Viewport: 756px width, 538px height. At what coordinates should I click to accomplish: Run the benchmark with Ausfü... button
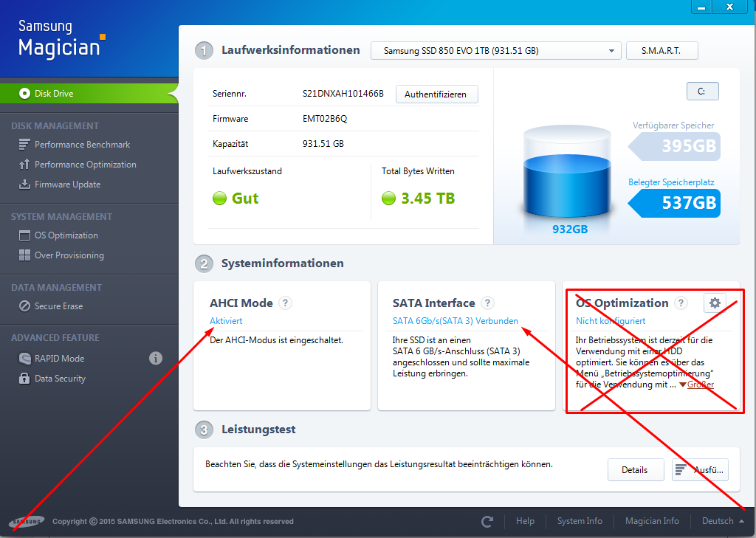click(700, 469)
